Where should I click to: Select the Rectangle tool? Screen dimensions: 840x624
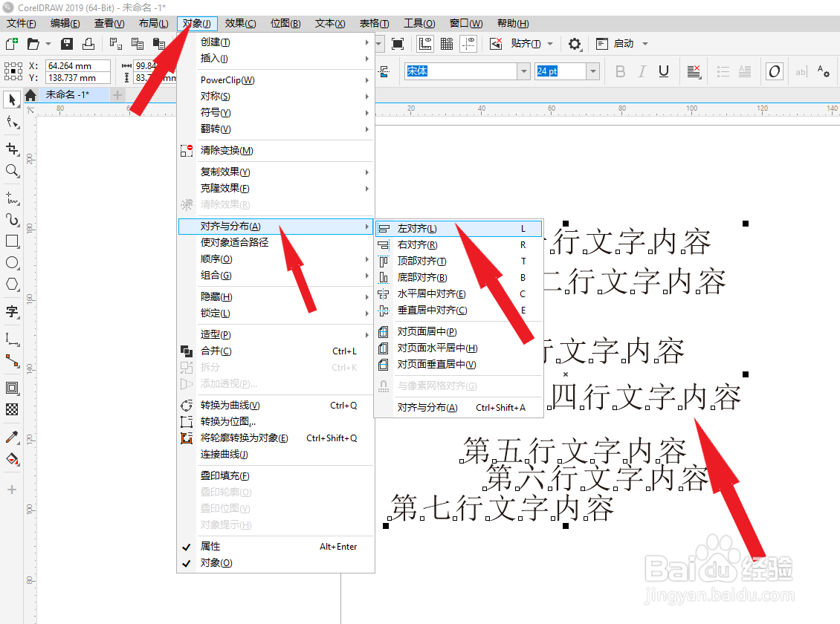click(x=10, y=241)
